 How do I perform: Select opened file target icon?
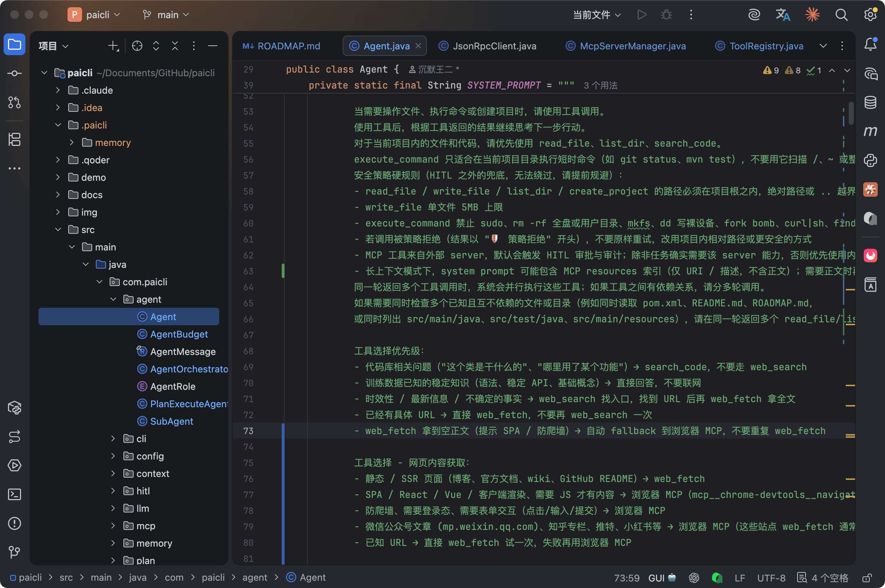[x=137, y=46]
